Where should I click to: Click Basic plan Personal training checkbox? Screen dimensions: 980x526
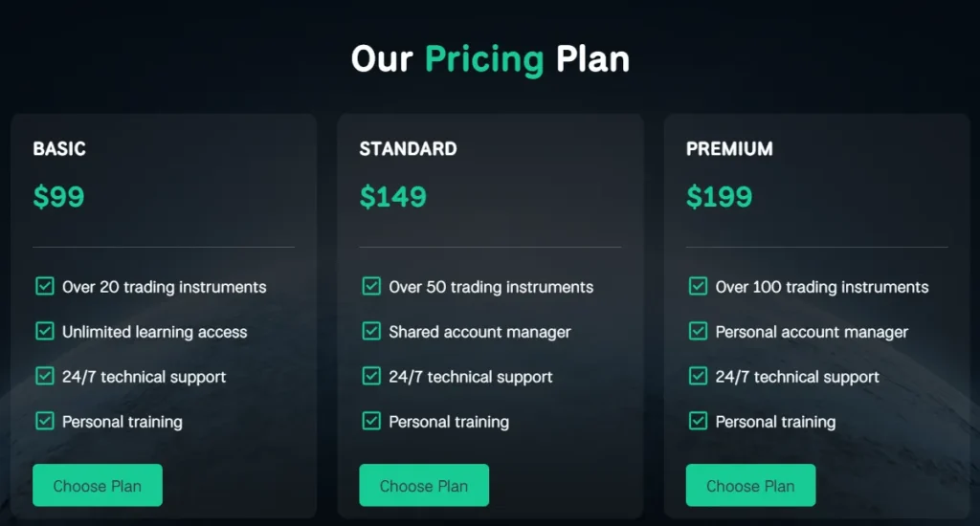pos(45,421)
